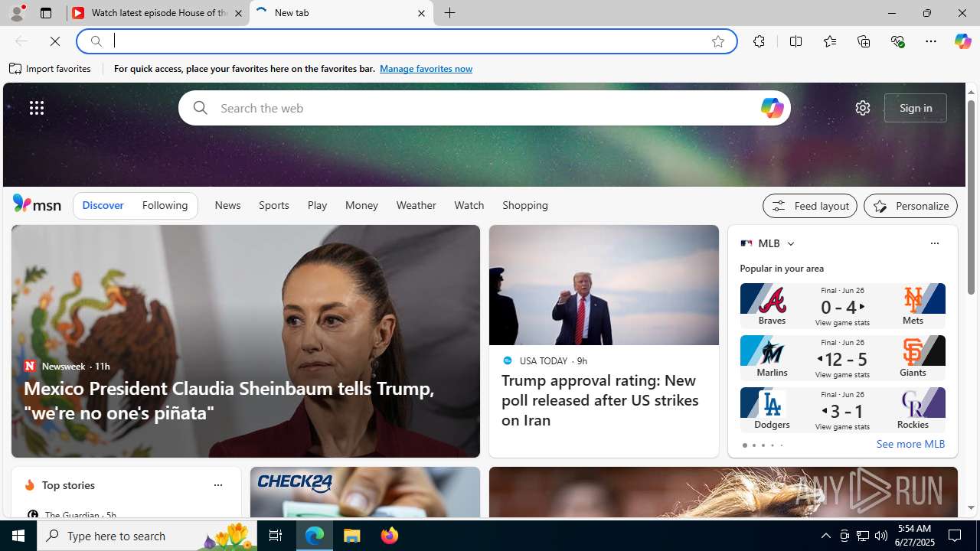The width and height of the screenshot is (980, 551).
Task: Open Trump approval rating USA TODAY article
Action: (603, 341)
